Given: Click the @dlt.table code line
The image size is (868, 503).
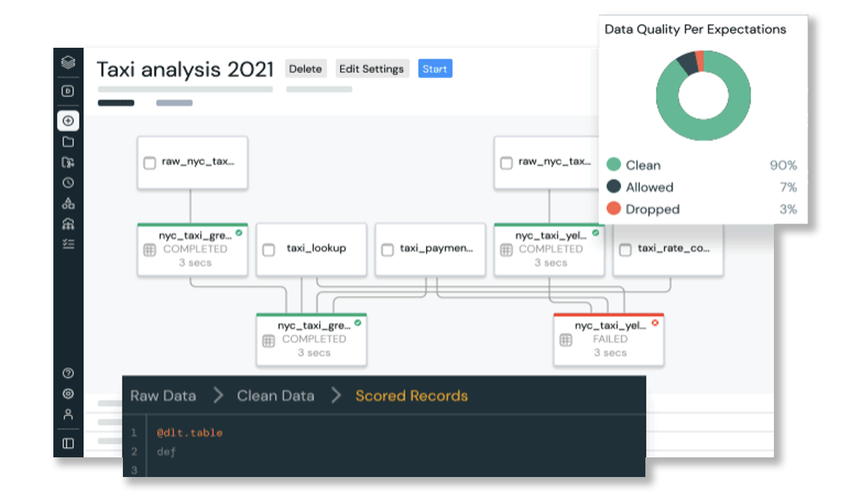Looking at the screenshot, I should (x=190, y=433).
